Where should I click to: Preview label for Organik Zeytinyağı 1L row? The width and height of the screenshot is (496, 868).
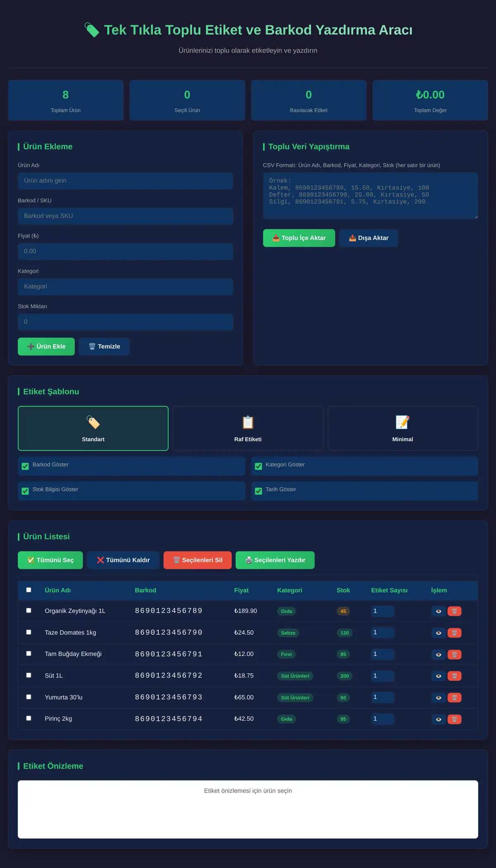(x=438, y=611)
